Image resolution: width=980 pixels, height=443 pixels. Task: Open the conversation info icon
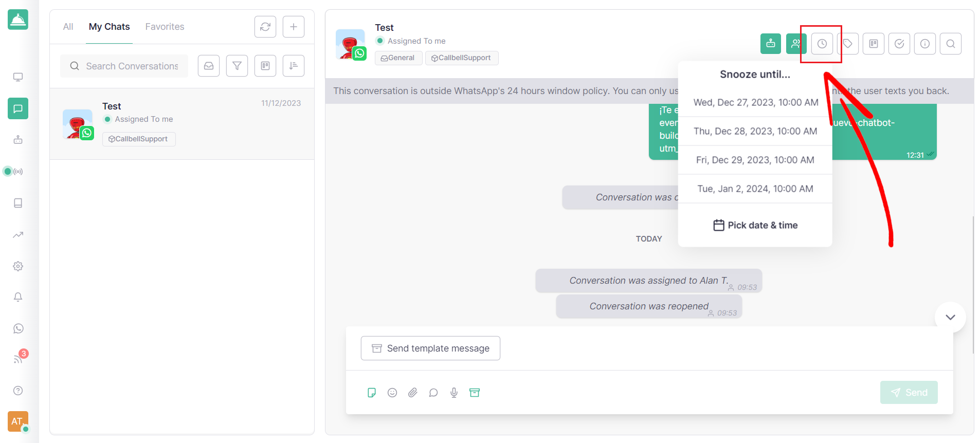[x=925, y=44]
